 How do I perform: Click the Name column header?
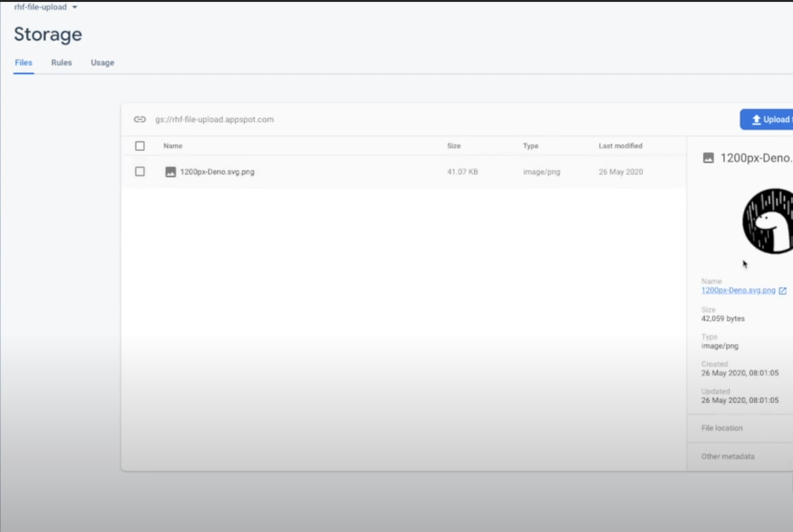pyautogui.click(x=173, y=146)
